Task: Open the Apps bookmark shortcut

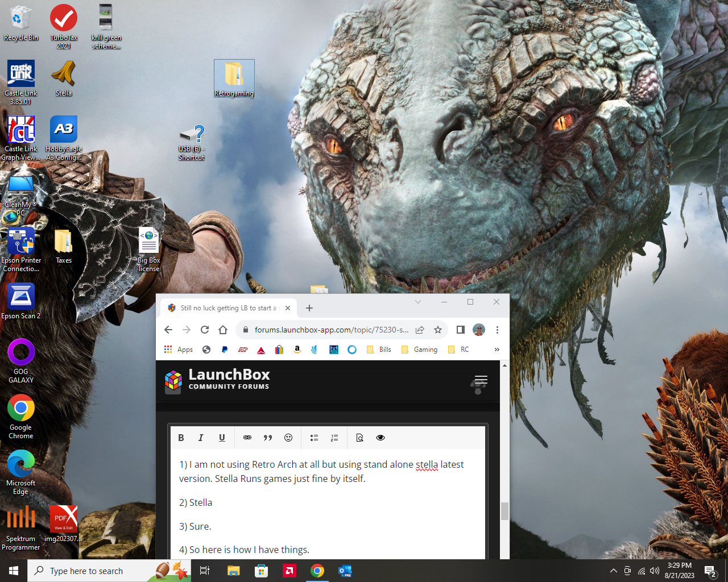Action: point(179,350)
